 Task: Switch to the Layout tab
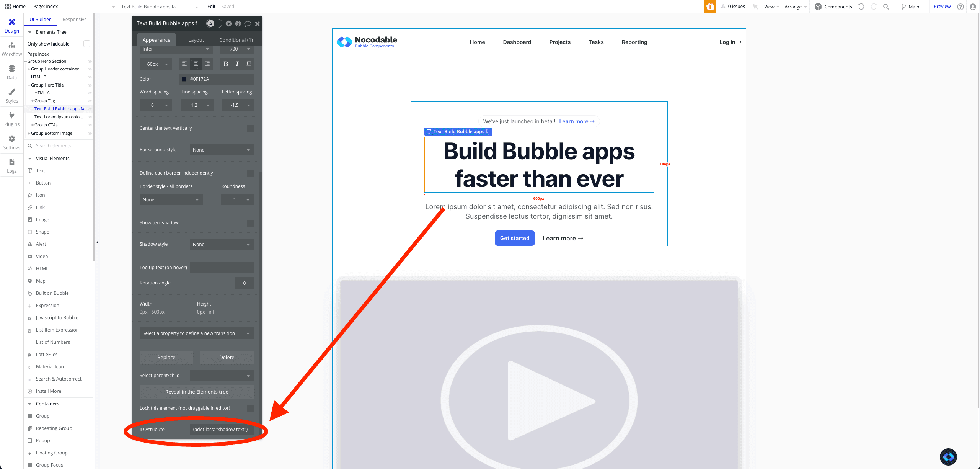(x=196, y=40)
